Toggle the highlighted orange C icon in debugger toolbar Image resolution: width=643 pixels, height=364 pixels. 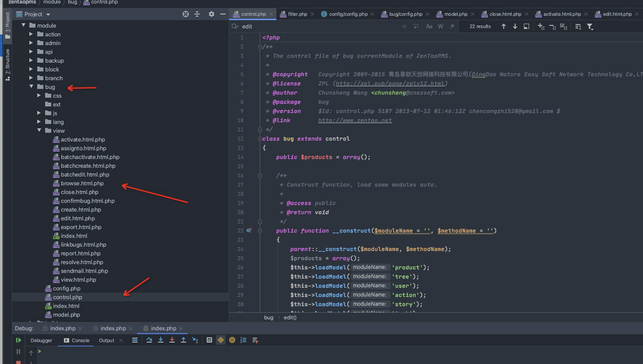[221, 340]
